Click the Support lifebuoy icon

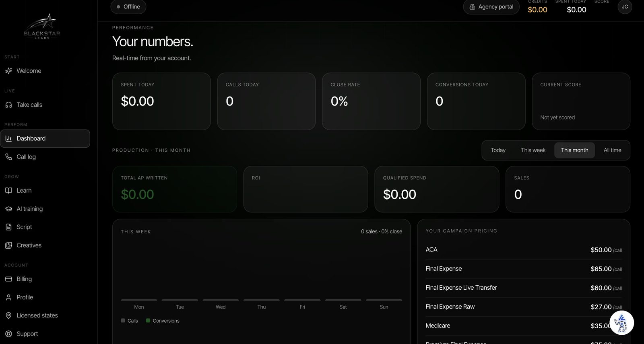(8, 334)
